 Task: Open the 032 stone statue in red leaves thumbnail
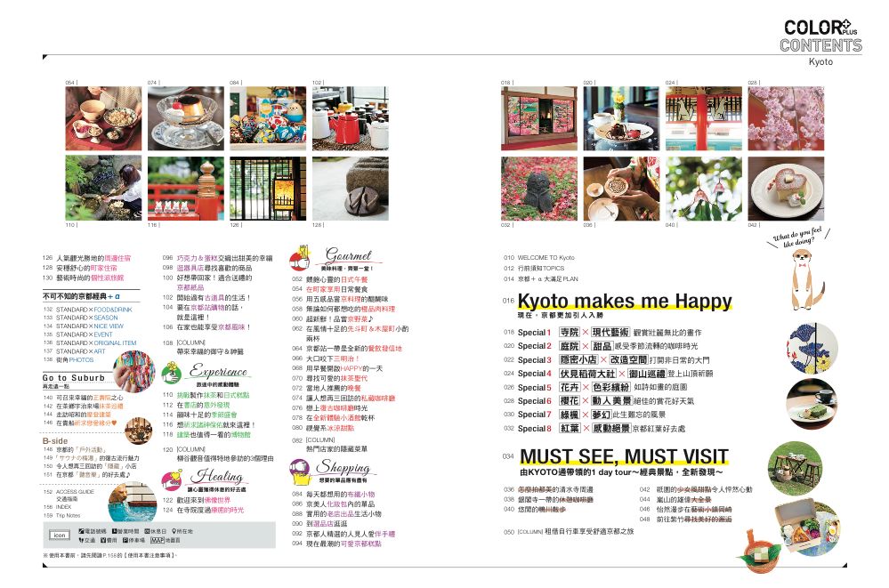(539, 189)
